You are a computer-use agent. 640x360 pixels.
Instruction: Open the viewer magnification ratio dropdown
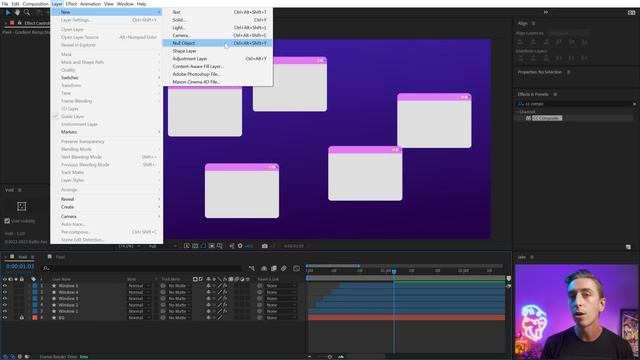tap(129, 246)
